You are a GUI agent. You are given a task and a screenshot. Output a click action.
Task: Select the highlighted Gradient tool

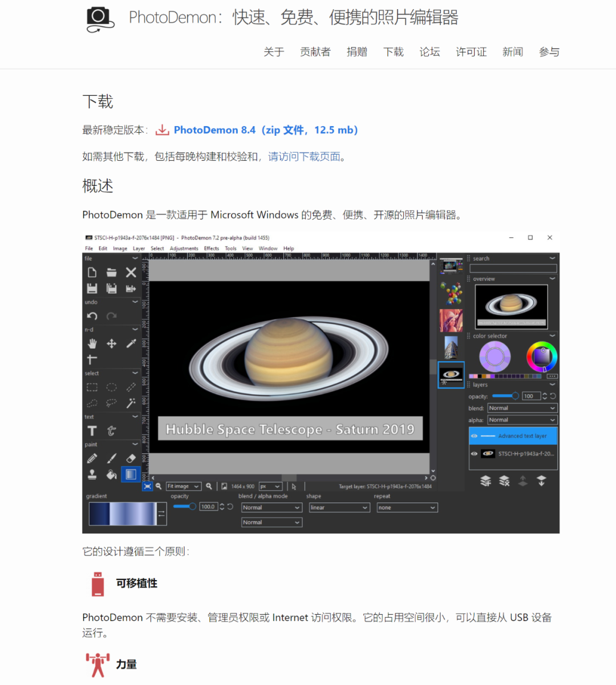point(131,474)
